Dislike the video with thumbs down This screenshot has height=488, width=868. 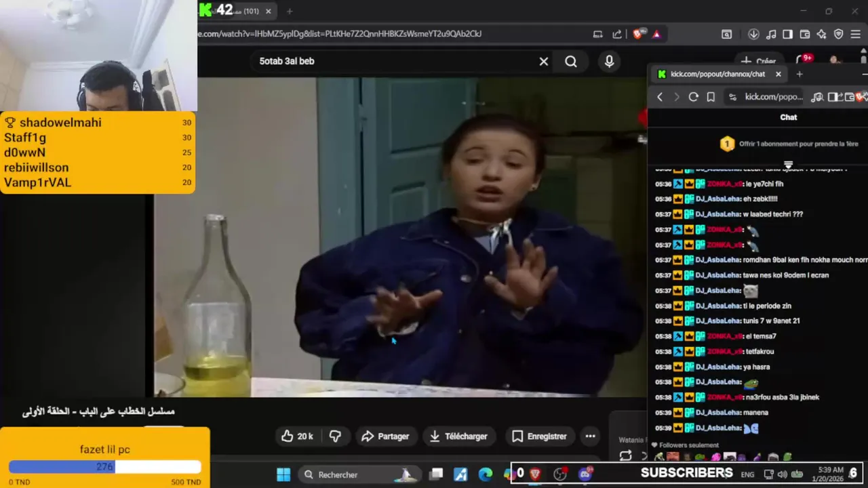click(335, 436)
